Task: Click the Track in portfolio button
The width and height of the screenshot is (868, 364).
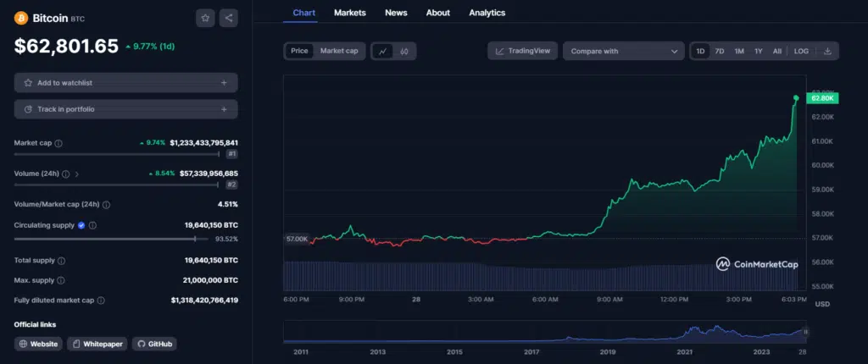Action: pyautogui.click(x=126, y=109)
